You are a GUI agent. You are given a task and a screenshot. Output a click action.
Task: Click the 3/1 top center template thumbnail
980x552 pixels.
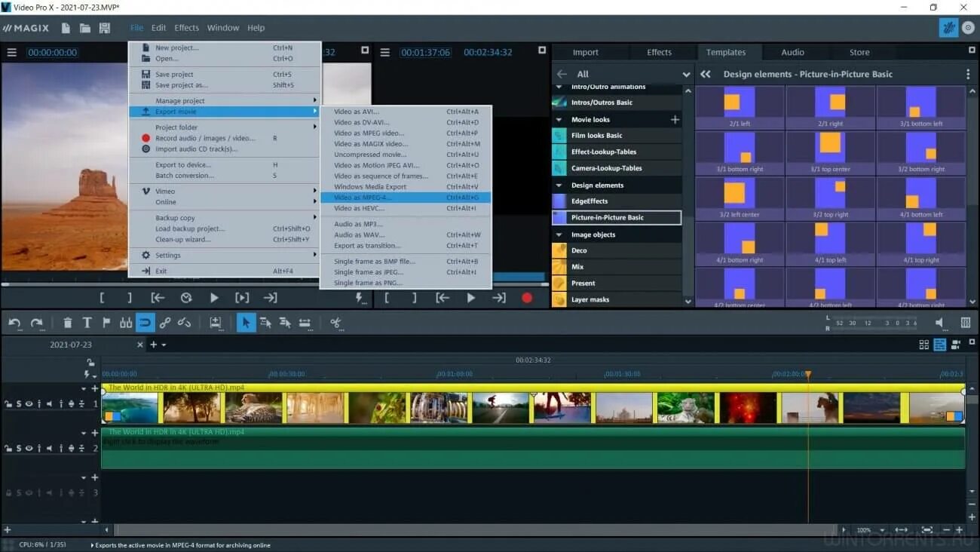pyautogui.click(x=830, y=153)
